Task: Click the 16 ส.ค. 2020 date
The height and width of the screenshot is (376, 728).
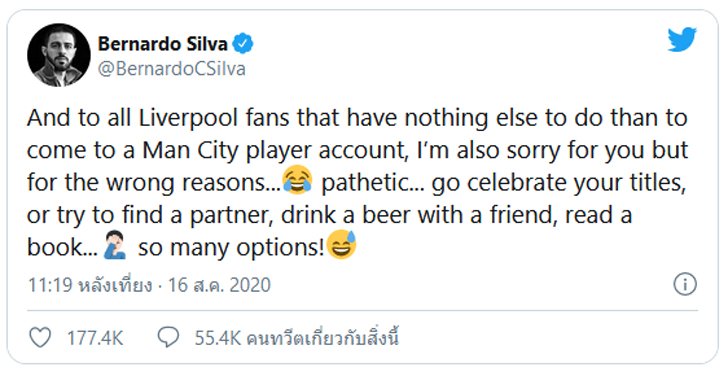Action: pos(219,285)
